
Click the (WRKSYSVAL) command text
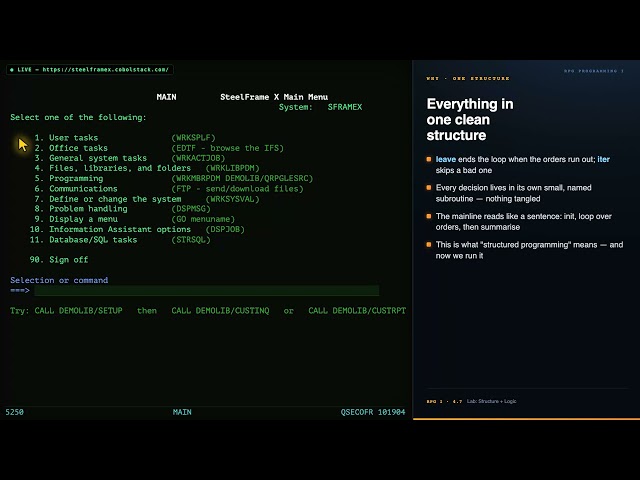(x=233, y=199)
